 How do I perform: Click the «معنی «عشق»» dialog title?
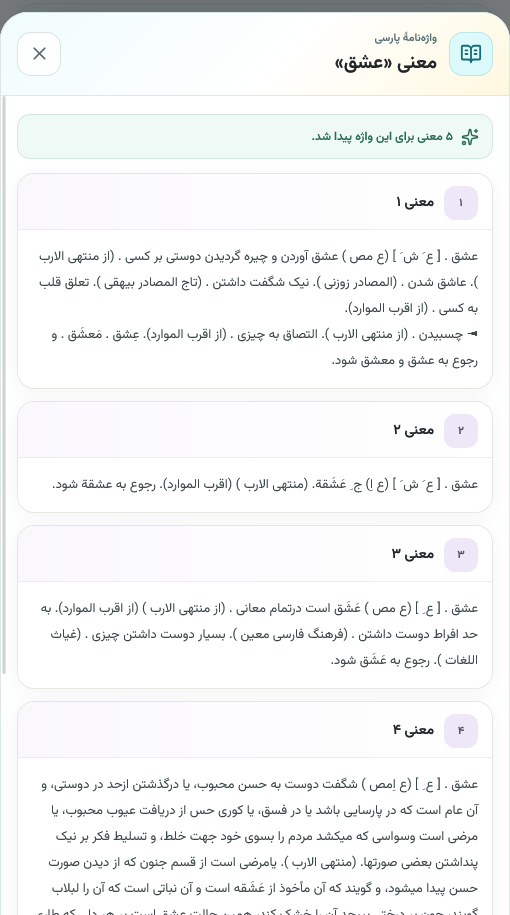(x=386, y=62)
